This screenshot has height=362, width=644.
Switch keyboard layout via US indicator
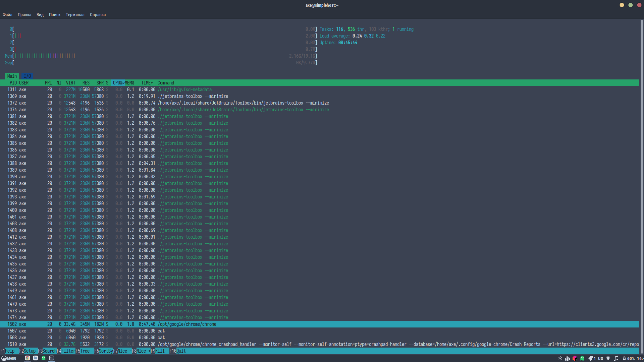tap(600, 358)
